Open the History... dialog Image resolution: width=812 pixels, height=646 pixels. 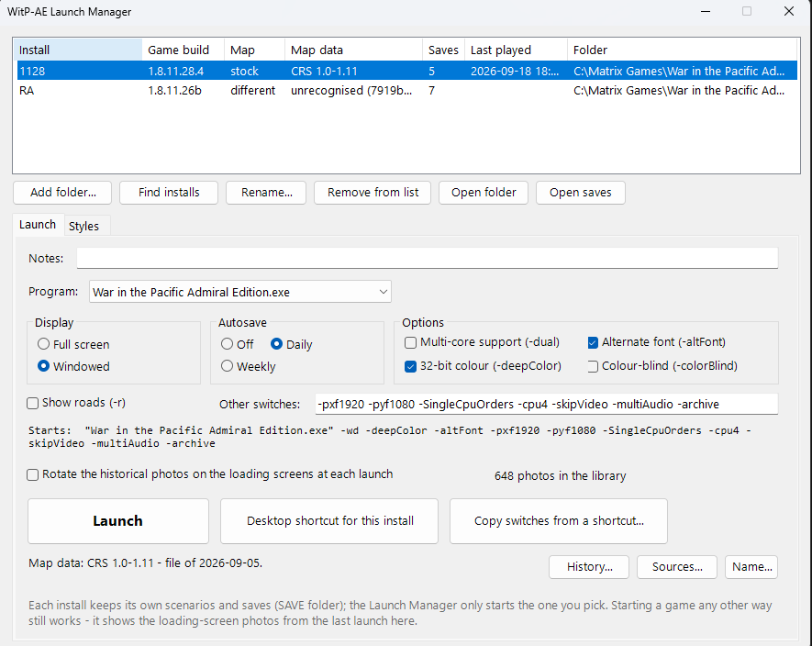coord(589,567)
